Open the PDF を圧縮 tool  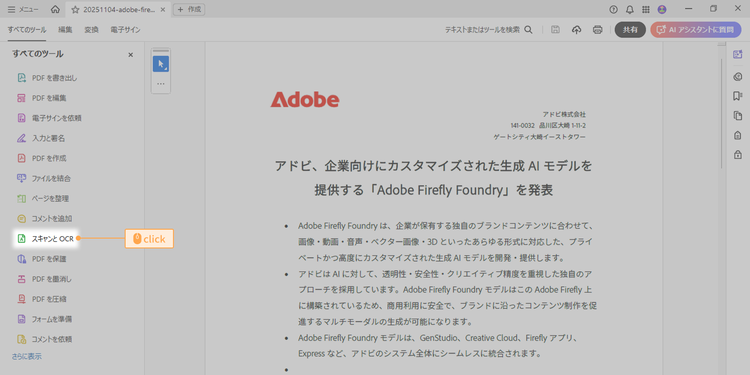[x=42, y=299]
